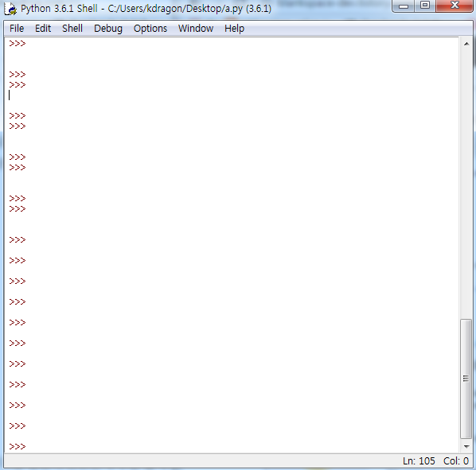The height and width of the screenshot is (470, 476).
Task: Open the Shell menu
Action: [72, 29]
